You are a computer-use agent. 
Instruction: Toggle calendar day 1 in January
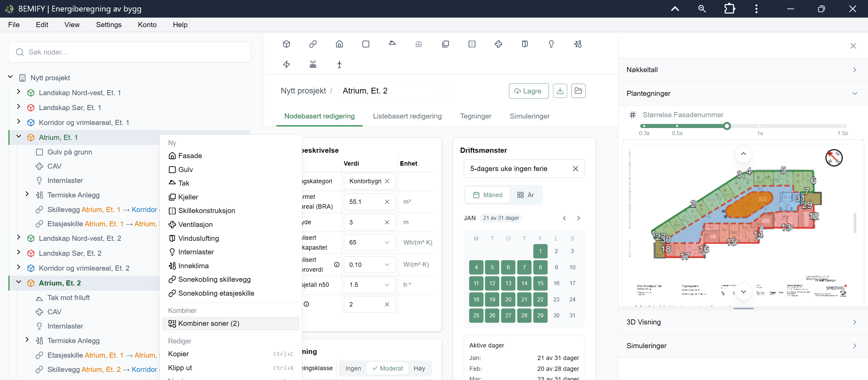pyautogui.click(x=540, y=251)
